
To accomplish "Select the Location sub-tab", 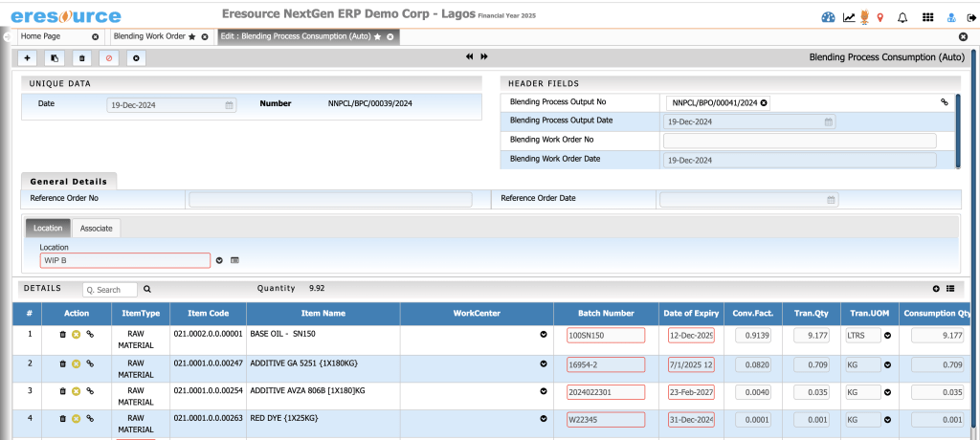I will pyautogui.click(x=48, y=228).
